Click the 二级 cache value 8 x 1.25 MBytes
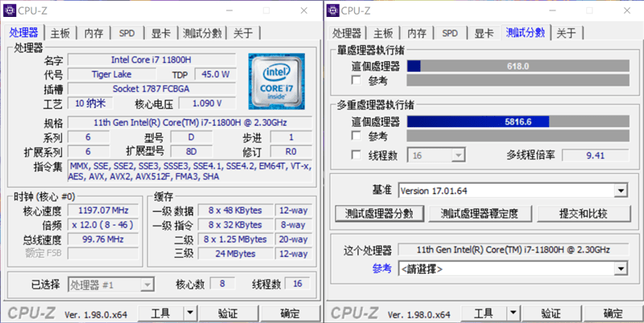The height and width of the screenshot is (323, 644). click(x=235, y=239)
